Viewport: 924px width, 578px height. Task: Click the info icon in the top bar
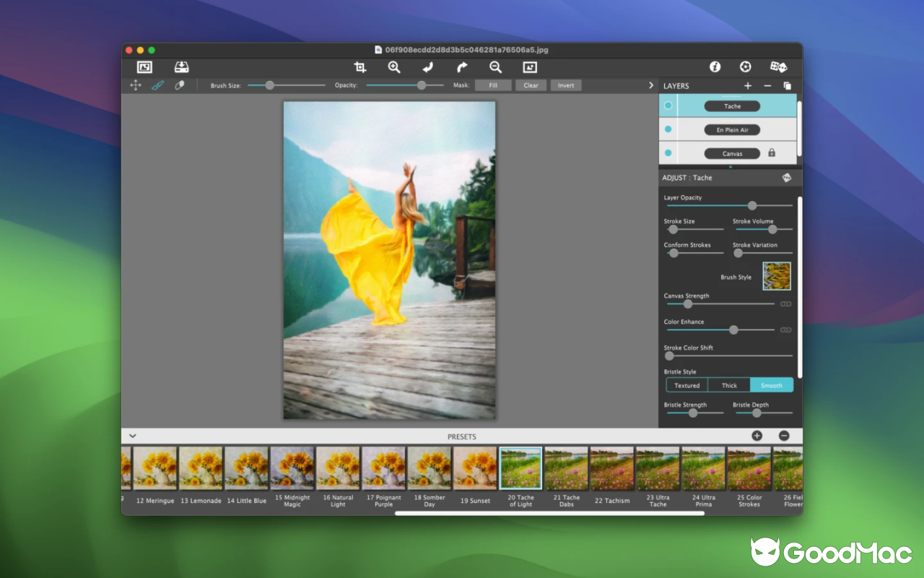click(x=715, y=66)
